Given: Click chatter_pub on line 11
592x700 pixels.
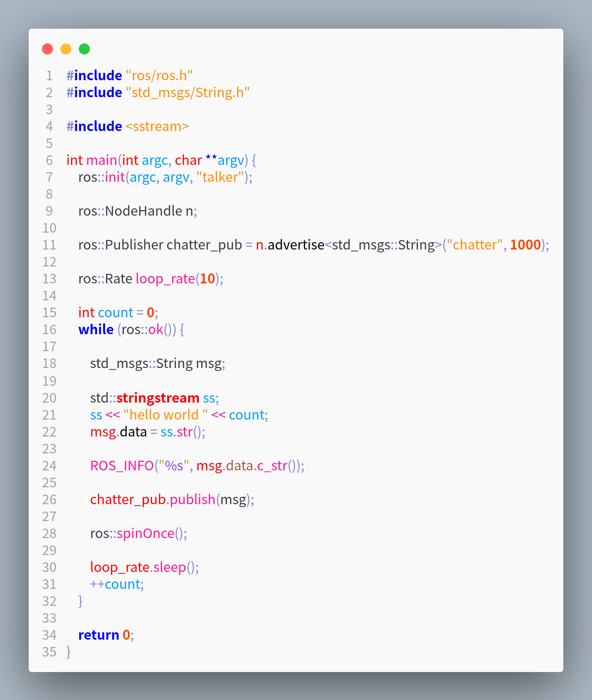Looking at the screenshot, I should [x=204, y=245].
